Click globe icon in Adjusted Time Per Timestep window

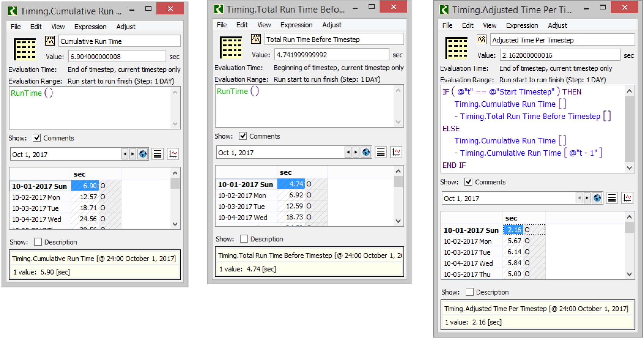click(x=597, y=198)
